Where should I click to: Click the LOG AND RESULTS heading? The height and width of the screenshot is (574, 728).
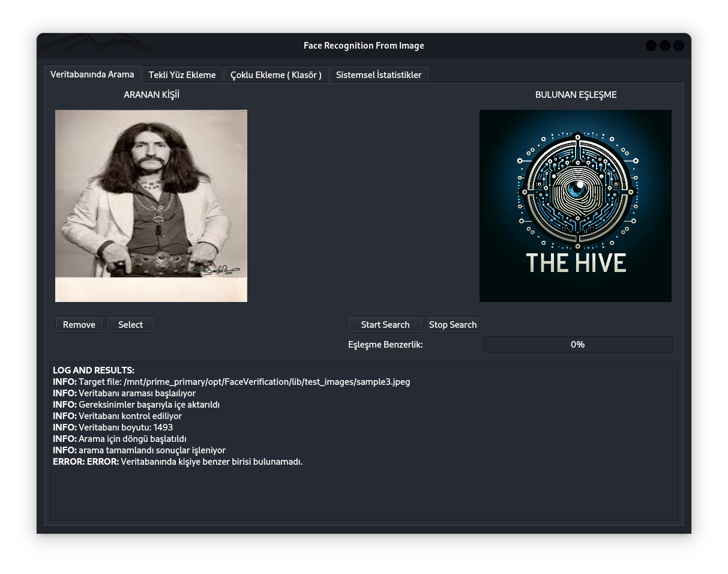[94, 370]
